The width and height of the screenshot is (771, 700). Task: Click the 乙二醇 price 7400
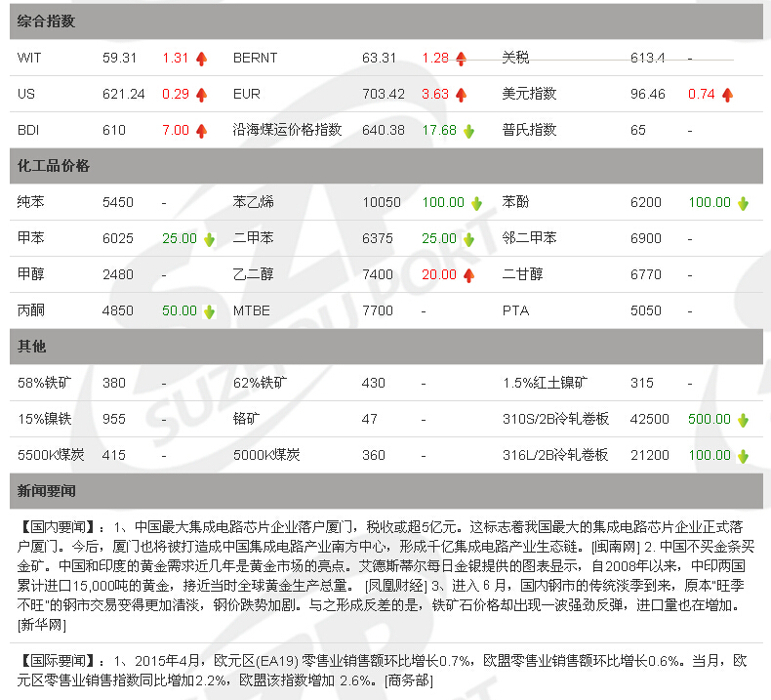[378, 274]
